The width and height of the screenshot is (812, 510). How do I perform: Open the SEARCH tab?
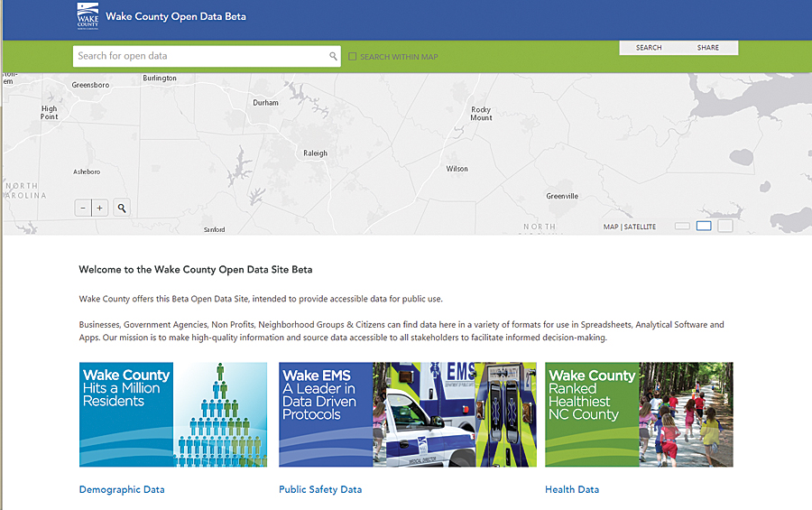click(x=649, y=48)
